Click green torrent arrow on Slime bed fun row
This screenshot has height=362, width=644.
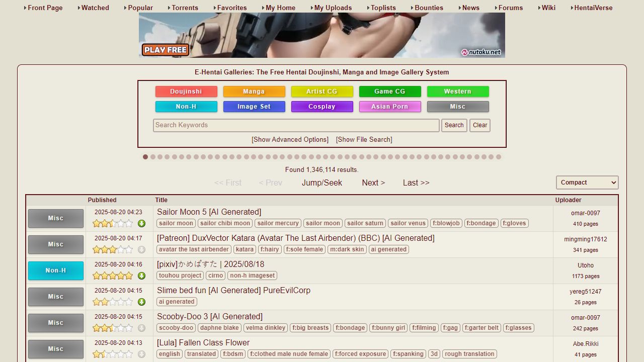coord(141,302)
